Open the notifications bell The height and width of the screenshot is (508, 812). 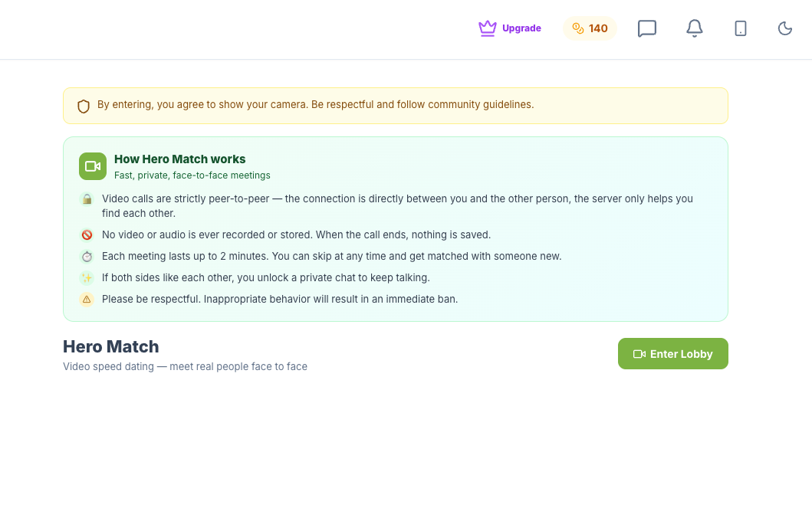pyautogui.click(x=695, y=28)
